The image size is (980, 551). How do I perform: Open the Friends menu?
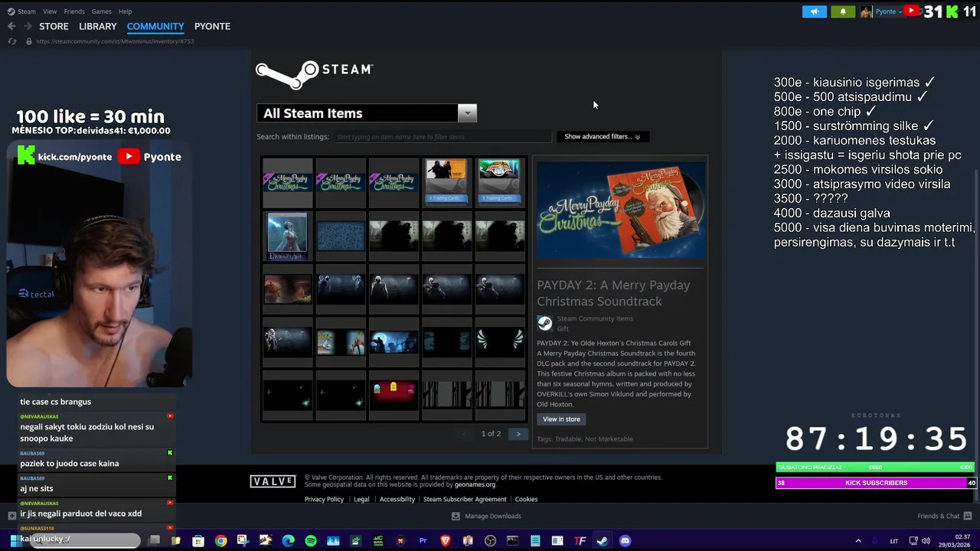click(x=74, y=11)
